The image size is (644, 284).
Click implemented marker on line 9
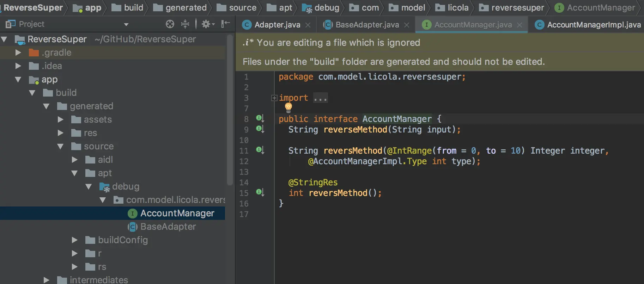coord(260,129)
